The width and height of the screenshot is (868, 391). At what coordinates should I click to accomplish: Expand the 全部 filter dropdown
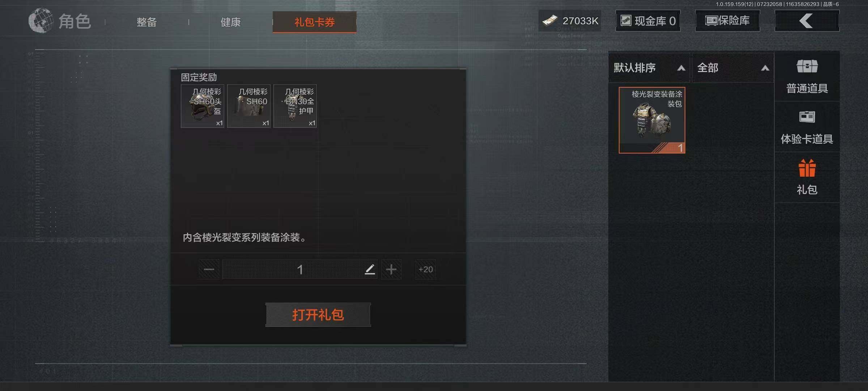tap(733, 68)
